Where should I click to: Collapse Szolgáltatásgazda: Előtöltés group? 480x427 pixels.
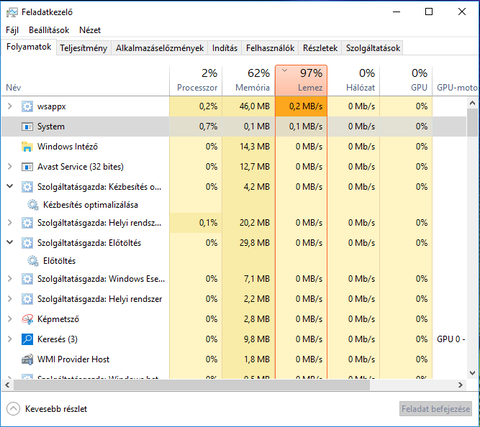(10, 242)
